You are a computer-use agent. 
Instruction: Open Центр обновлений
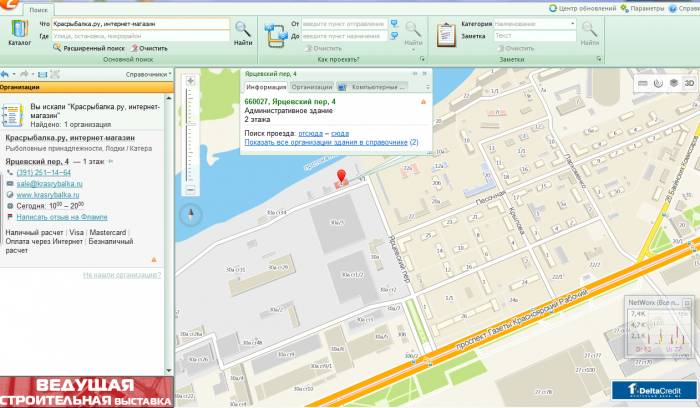tap(582, 8)
